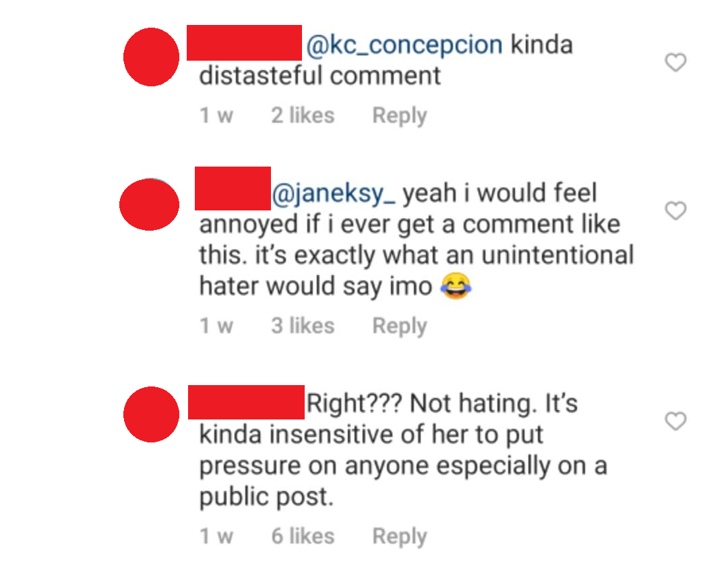View the 2 likes list
Image resolution: width=728 pixels, height=580 pixels.
click(303, 115)
